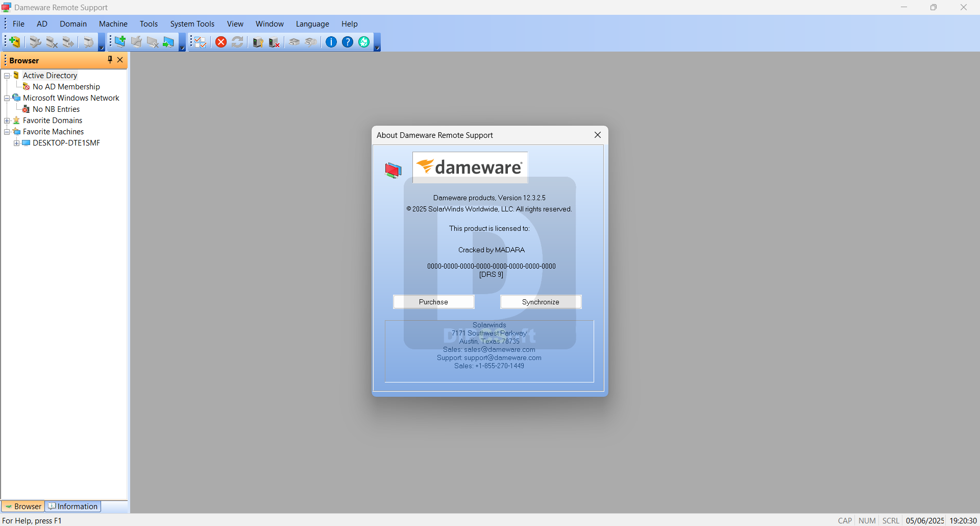Click the blue question mark help icon

tap(348, 42)
